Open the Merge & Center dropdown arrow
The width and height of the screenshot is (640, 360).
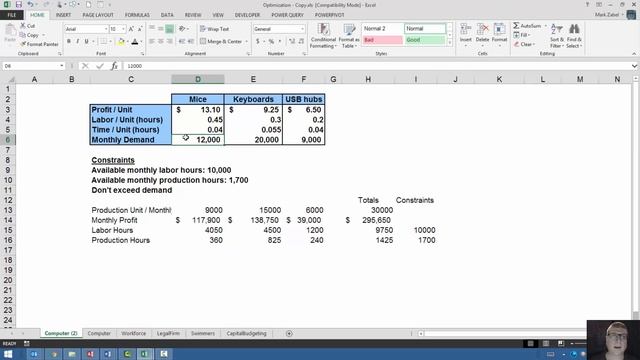click(247, 42)
